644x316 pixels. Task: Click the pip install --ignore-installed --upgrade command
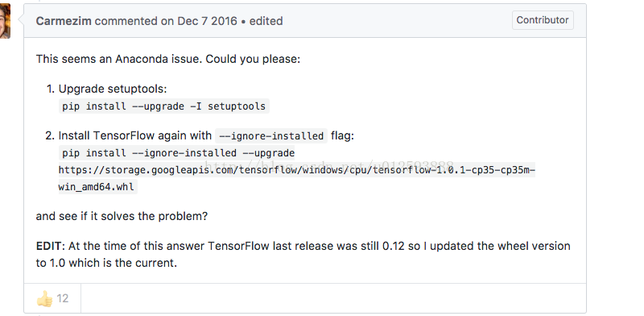pos(178,153)
